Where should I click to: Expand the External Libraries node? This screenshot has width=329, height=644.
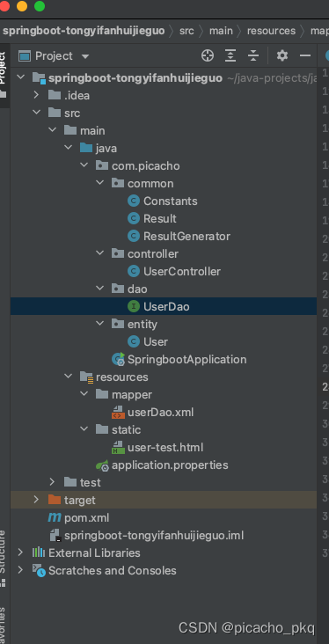tap(19, 553)
